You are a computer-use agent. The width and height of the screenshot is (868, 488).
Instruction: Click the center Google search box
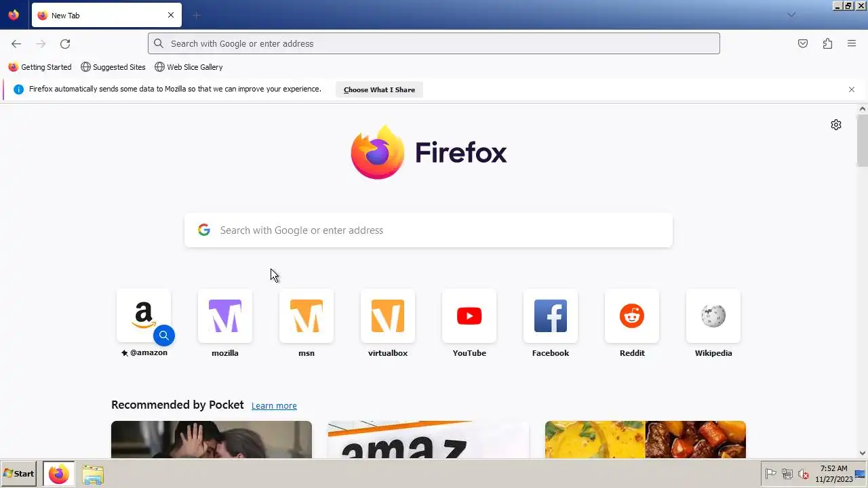[x=429, y=230]
